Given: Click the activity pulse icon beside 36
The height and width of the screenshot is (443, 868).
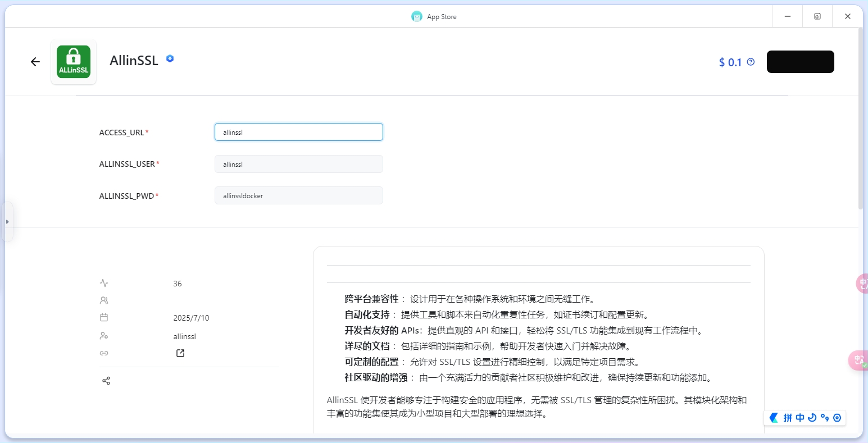Looking at the screenshot, I should click(x=104, y=283).
